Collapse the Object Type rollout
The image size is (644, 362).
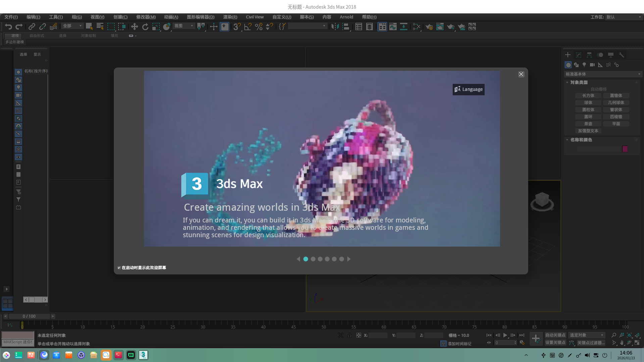coord(579,82)
